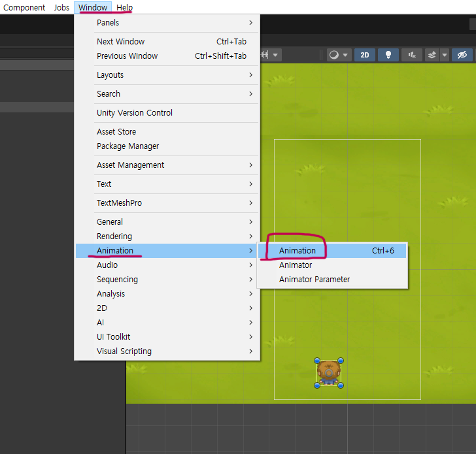
Task: Open the Component menu
Action: coord(24,8)
